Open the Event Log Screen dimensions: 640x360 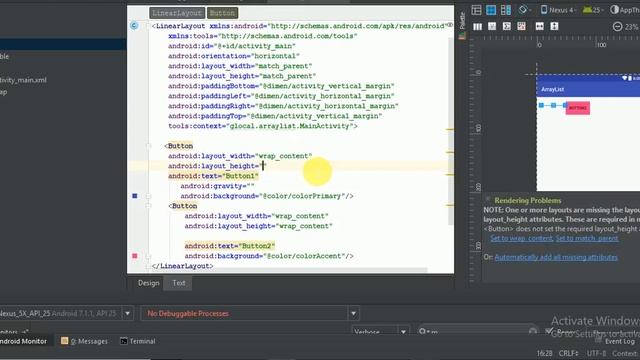click(x=615, y=341)
